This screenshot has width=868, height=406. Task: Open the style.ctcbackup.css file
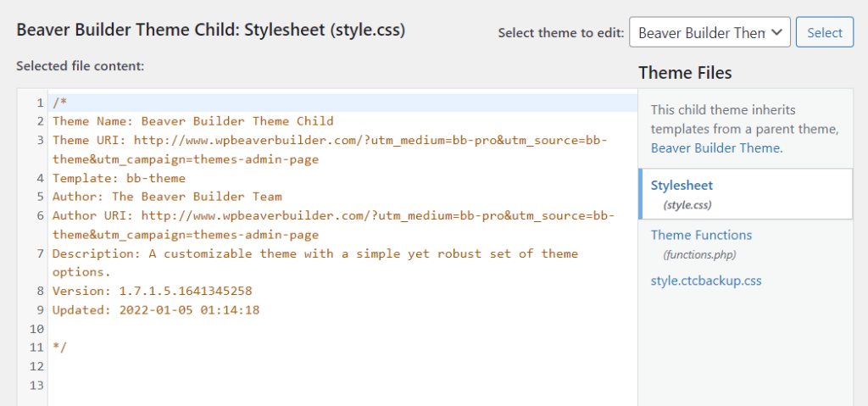(706, 281)
